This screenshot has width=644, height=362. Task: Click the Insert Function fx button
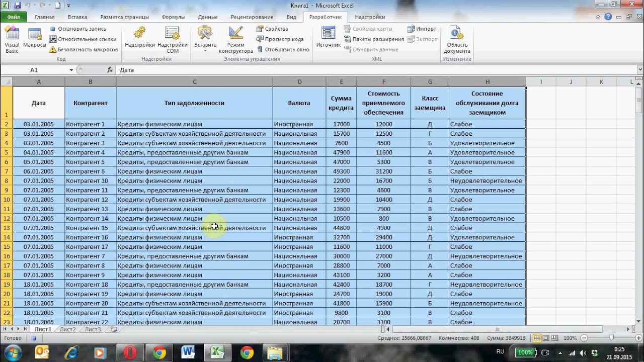[110, 70]
